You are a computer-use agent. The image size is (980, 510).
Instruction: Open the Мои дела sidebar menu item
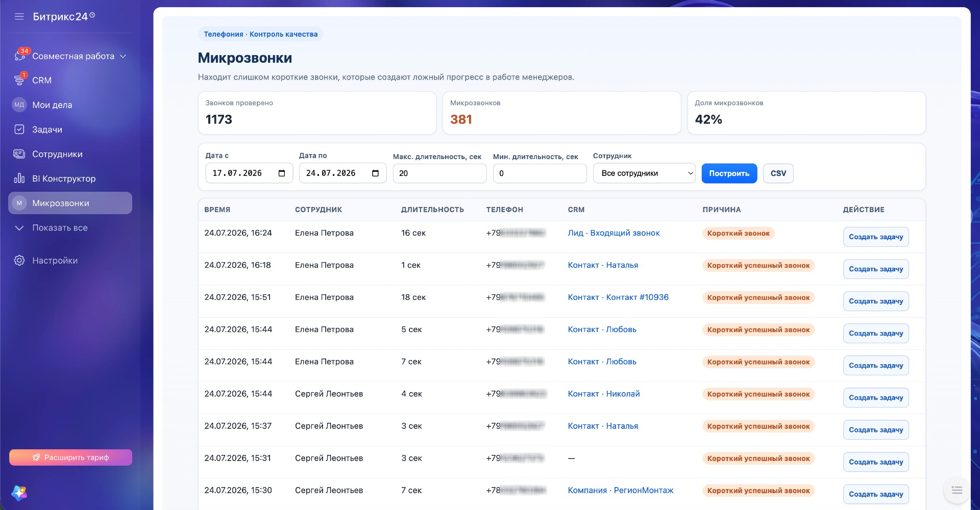(x=70, y=105)
